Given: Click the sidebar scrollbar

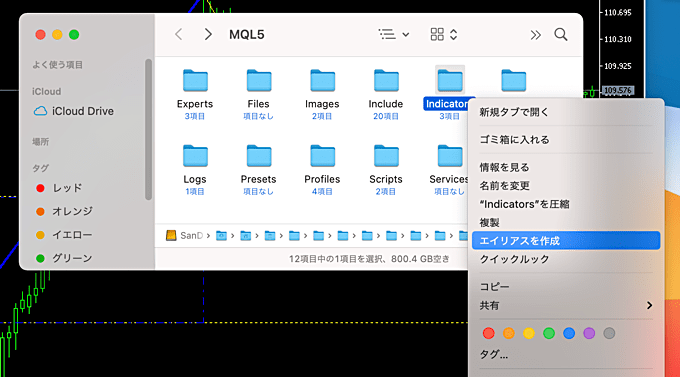Looking at the screenshot, I should pyautogui.click(x=149, y=129).
